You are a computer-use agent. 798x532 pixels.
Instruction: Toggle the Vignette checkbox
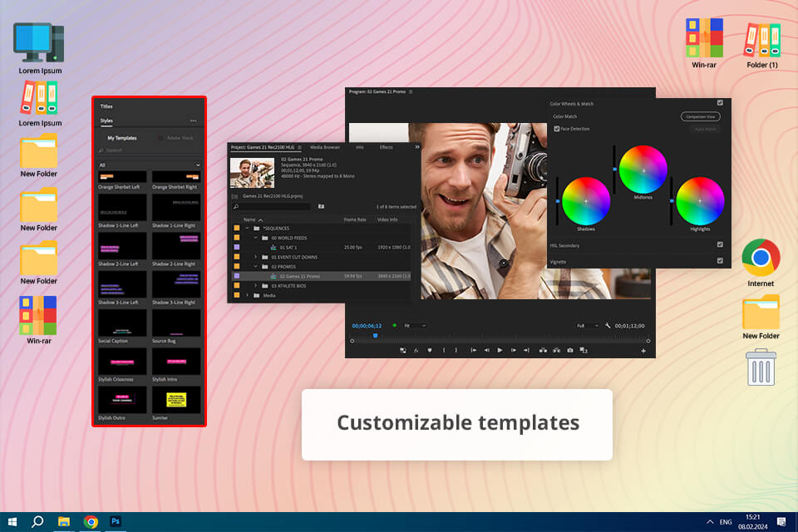720,261
